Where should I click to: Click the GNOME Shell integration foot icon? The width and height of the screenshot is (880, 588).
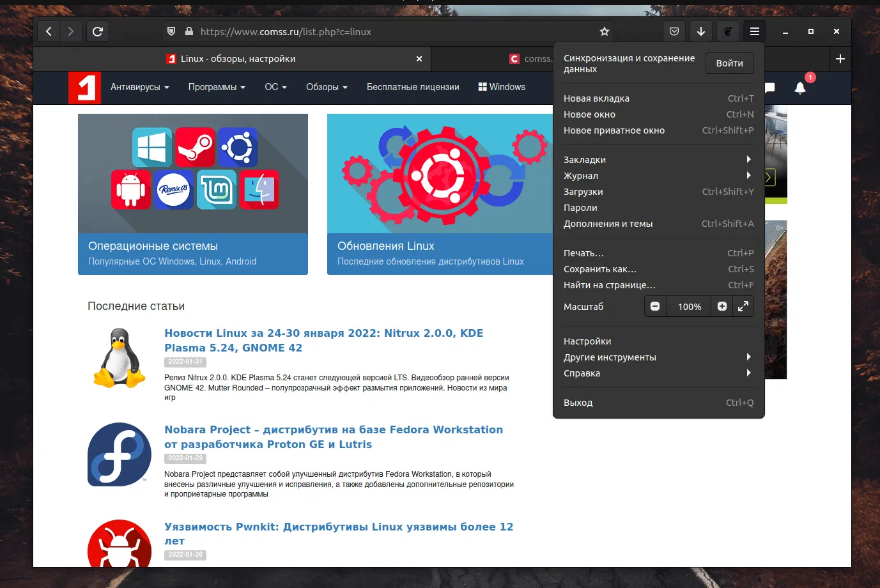tap(728, 31)
